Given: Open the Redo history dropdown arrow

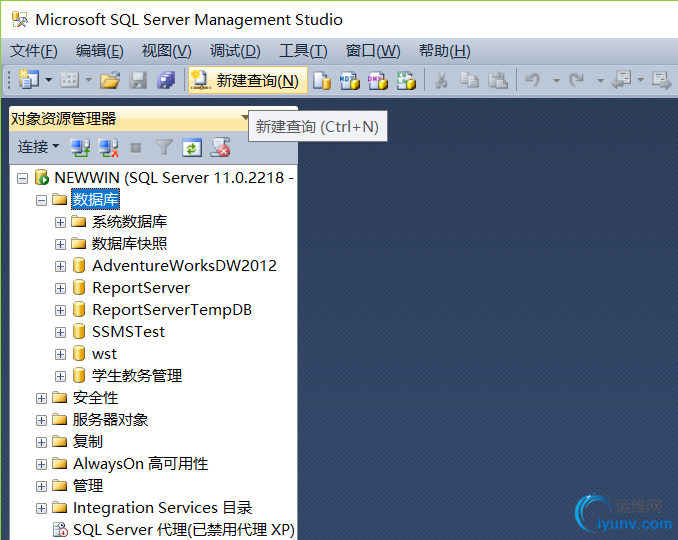Looking at the screenshot, I should point(600,80).
